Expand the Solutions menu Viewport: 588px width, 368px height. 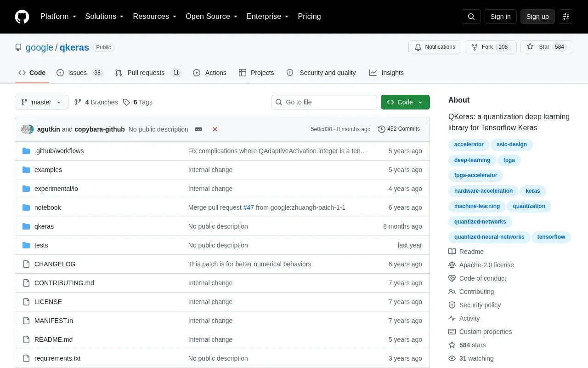104,17
